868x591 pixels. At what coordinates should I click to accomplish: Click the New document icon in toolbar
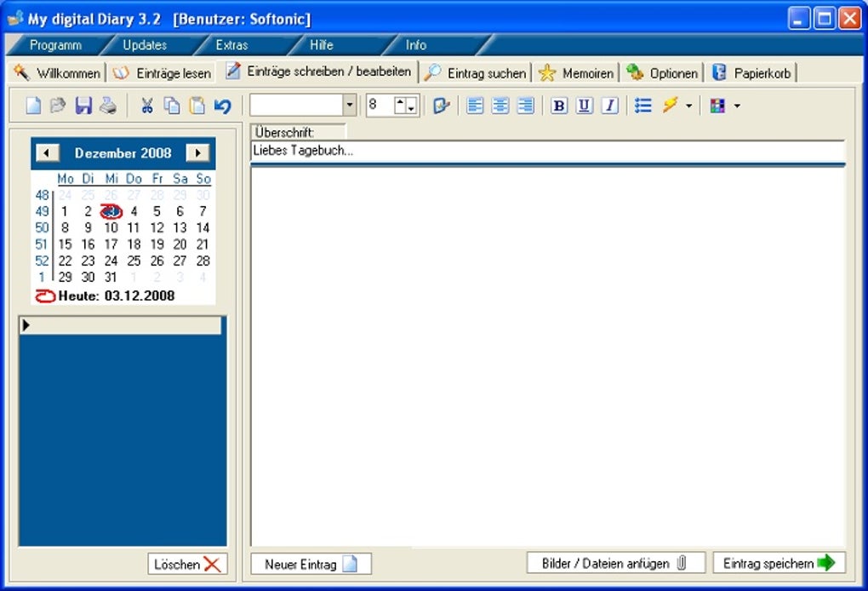[x=34, y=106]
